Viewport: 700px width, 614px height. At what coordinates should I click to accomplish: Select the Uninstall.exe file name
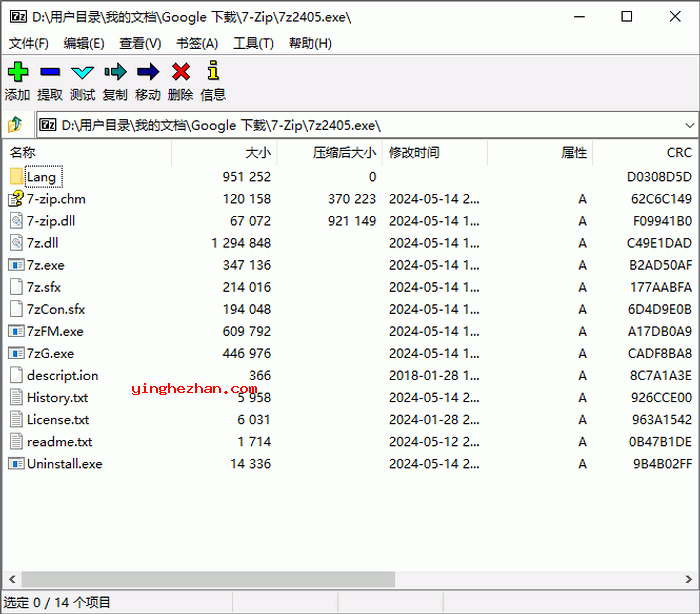[x=65, y=464]
